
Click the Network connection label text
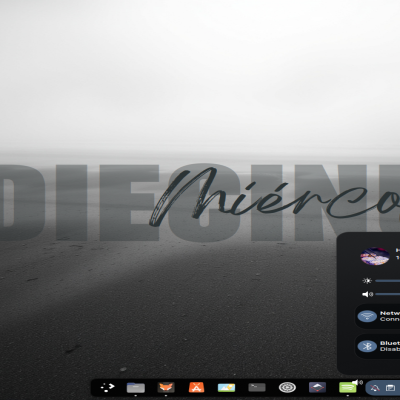390,316
